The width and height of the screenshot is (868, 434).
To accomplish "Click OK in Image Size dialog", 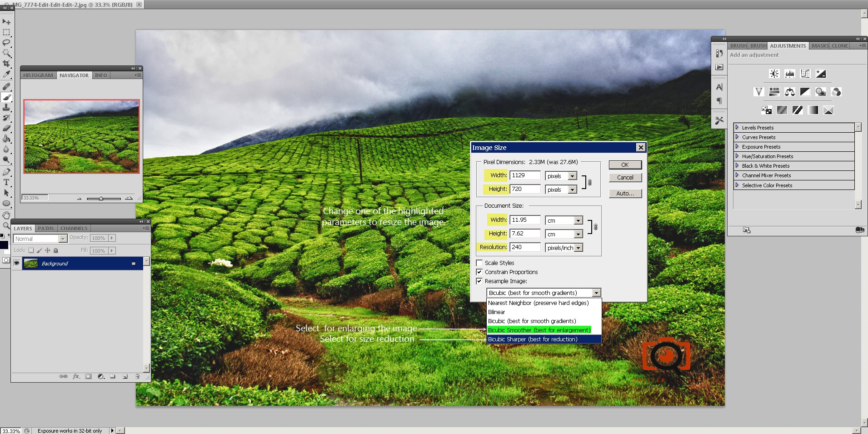I will pos(625,165).
